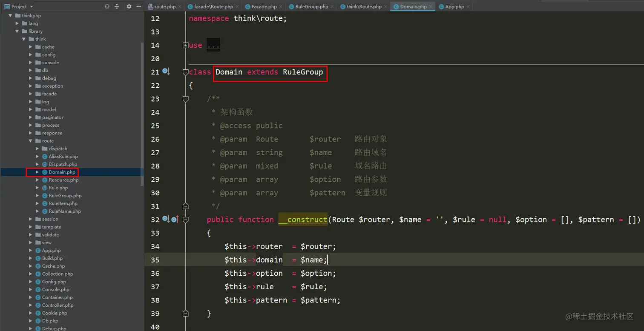Select Build.php in project tree

pos(52,258)
